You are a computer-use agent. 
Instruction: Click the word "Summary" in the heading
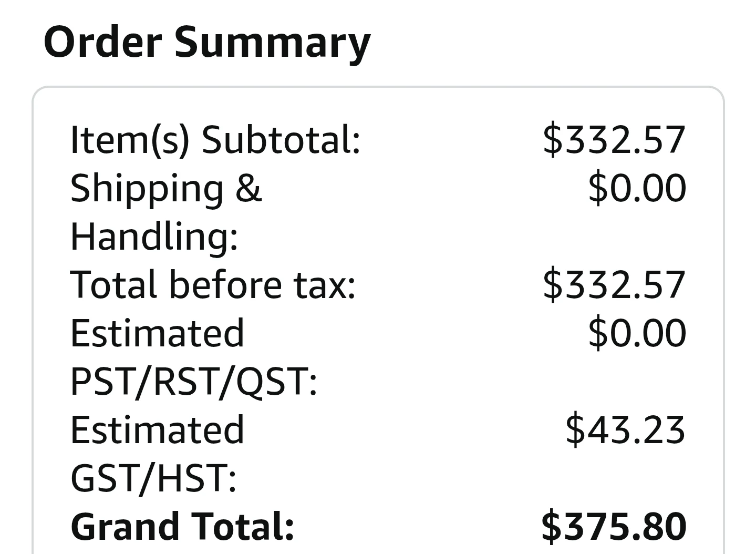272,42
